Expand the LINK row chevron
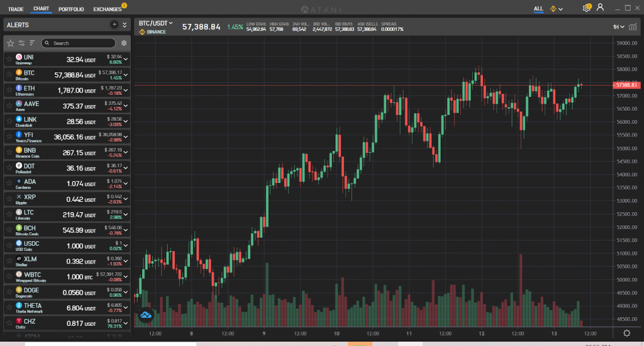Screen dimensions: 644x346 pos(126,121)
